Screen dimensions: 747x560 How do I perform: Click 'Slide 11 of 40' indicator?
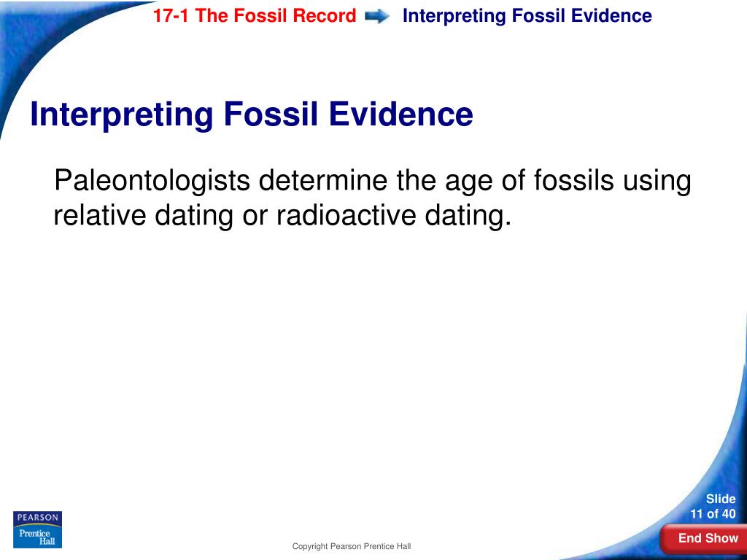tap(713, 506)
